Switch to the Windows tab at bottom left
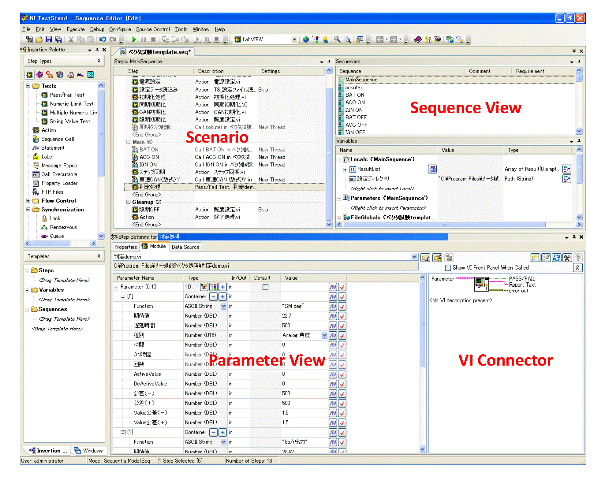The height and width of the screenshot is (480, 612). pyautogui.click(x=89, y=450)
